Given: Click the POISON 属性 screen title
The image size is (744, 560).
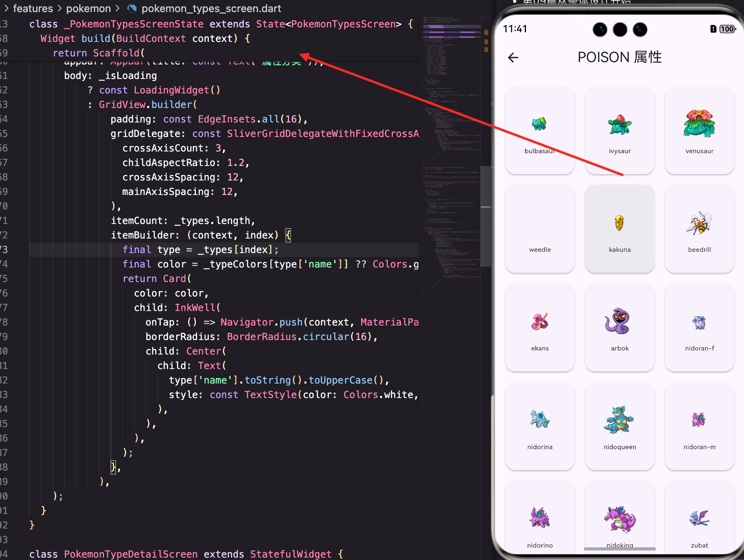Looking at the screenshot, I should tap(619, 57).
